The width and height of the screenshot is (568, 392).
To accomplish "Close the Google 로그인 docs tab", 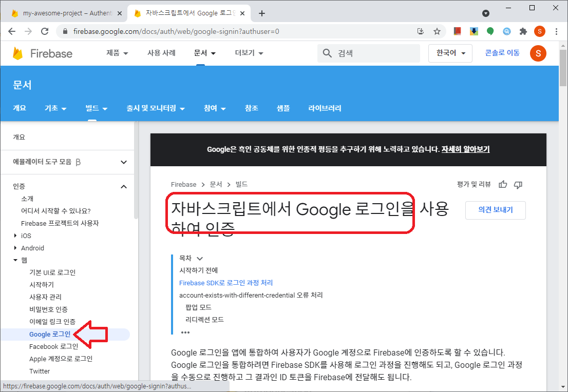I will [x=243, y=13].
